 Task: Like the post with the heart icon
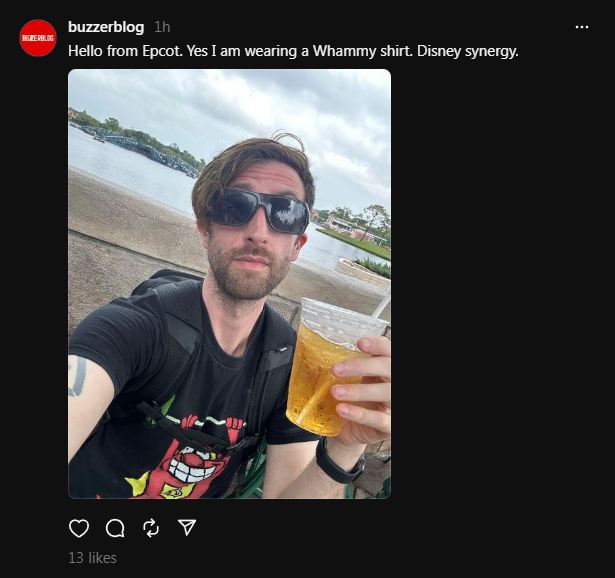coord(79,528)
